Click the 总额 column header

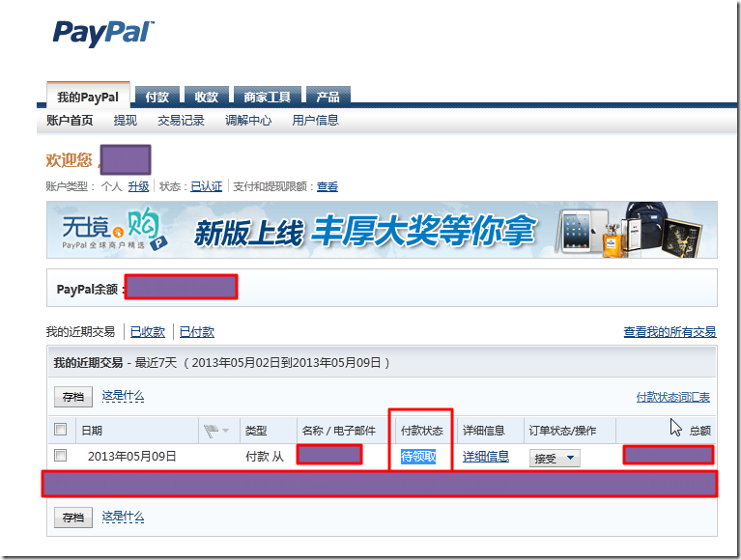point(699,431)
